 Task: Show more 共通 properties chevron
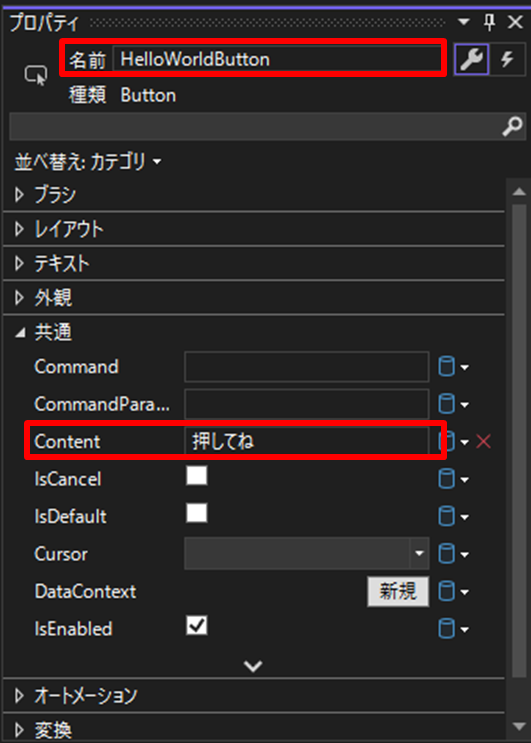point(253,666)
